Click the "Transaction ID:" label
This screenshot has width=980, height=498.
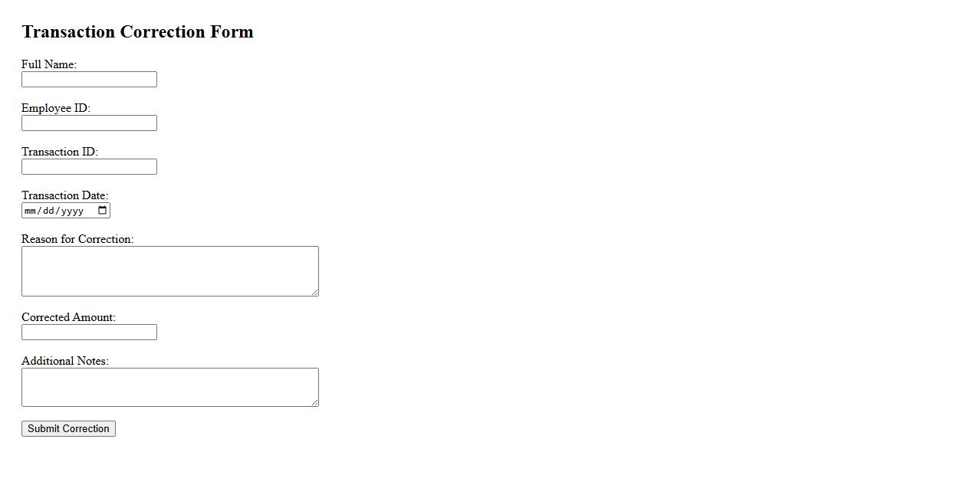(x=60, y=152)
